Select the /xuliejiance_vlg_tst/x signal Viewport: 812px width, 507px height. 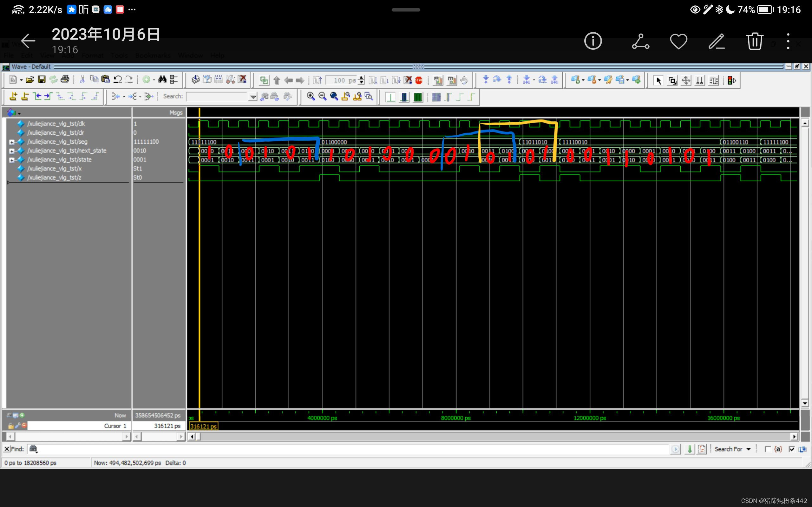[54, 169]
